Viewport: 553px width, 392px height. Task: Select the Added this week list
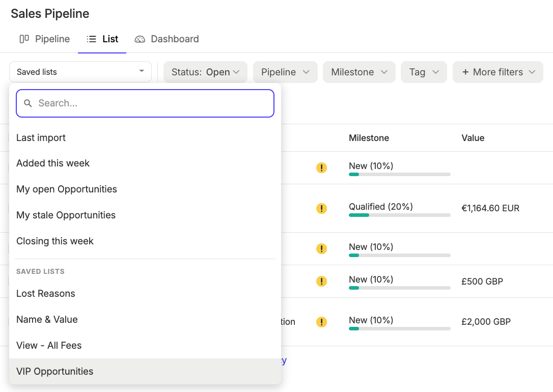coord(145,163)
